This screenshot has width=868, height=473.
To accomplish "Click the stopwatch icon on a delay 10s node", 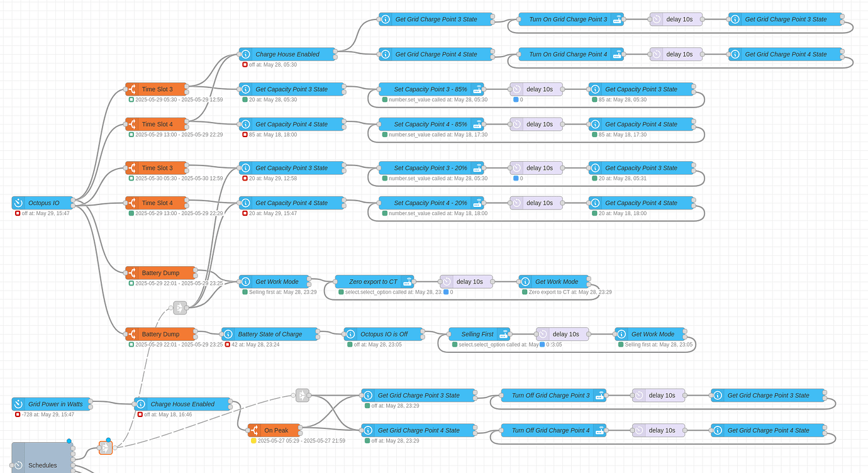I will [656, 19].
